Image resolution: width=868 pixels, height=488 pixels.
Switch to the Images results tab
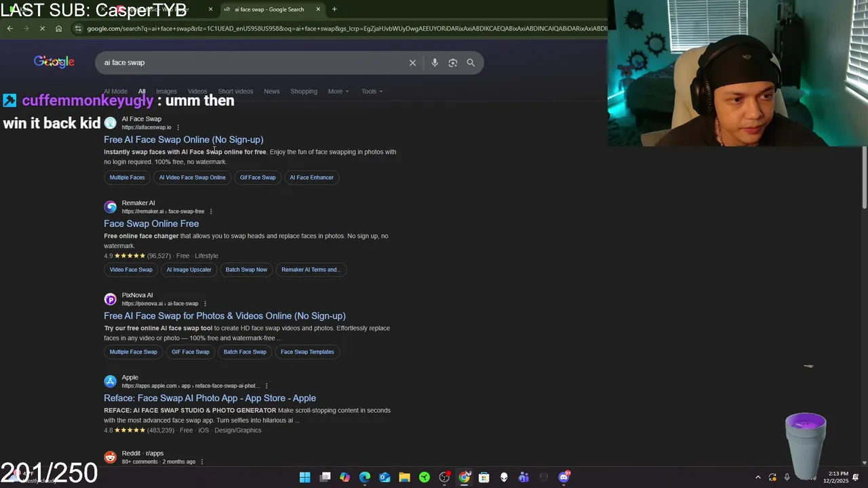coord(166,91)
